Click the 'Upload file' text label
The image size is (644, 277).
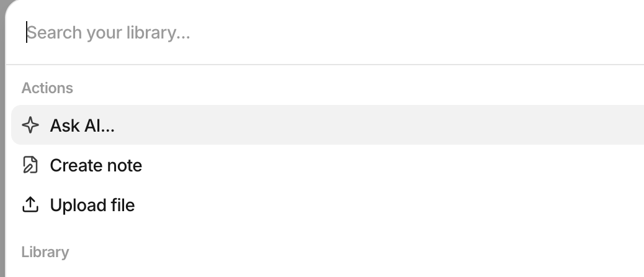tap(92, 205)
